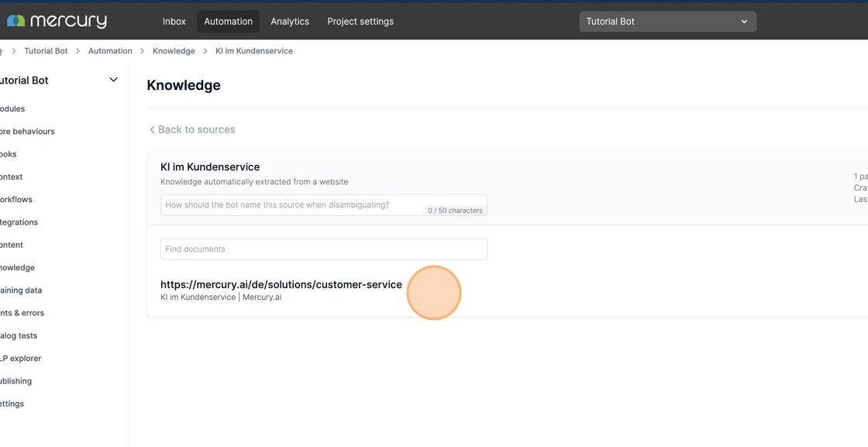Click the Mercury logo
Viewport: 868px width, 447px height.
click(57, 21)
